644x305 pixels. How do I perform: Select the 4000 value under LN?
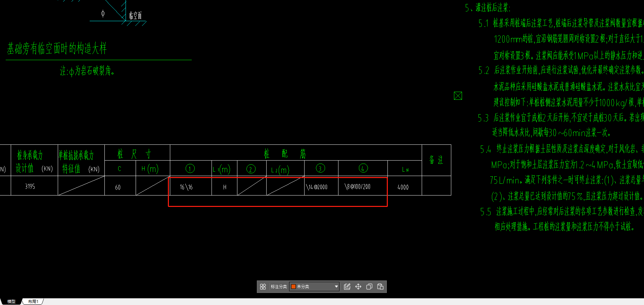click(x=403, y=187)
